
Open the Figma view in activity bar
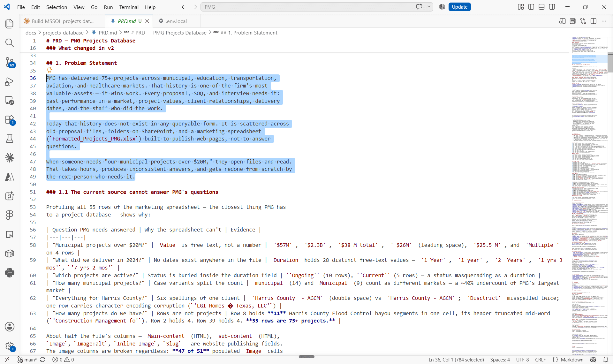pos(10,215)
